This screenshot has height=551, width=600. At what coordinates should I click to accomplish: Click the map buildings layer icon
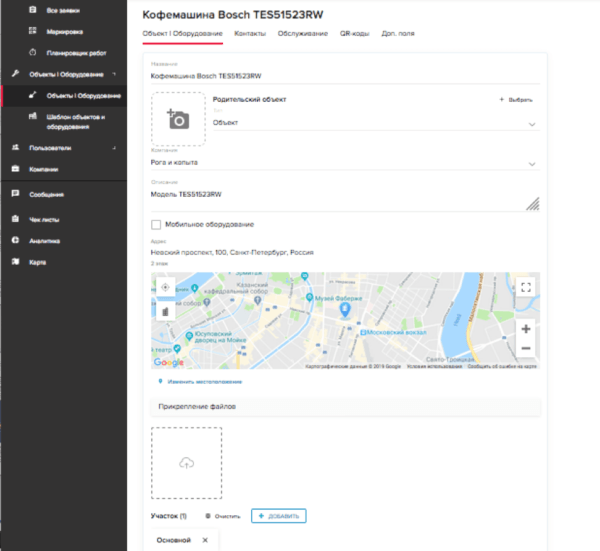(165, 311)
